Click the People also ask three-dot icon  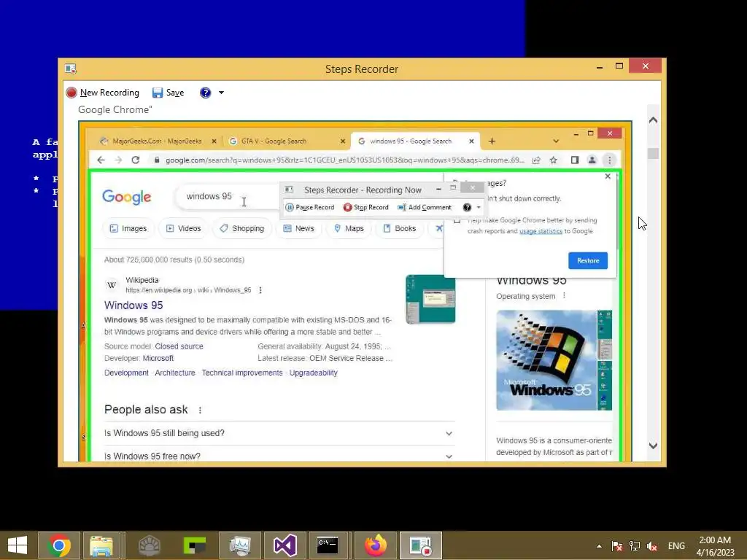pyautogui.click(x=200, y=410)
